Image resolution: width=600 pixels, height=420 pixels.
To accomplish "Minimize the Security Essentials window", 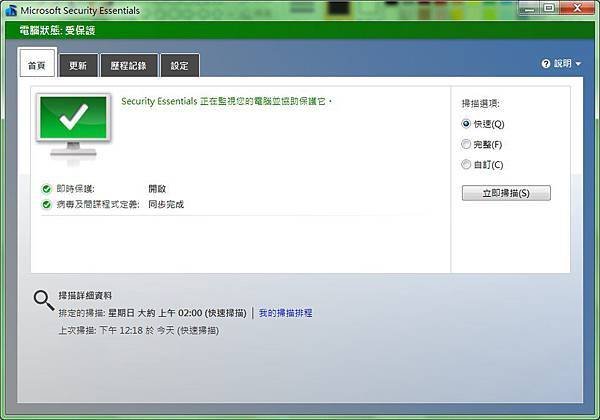I will point(530,8).
